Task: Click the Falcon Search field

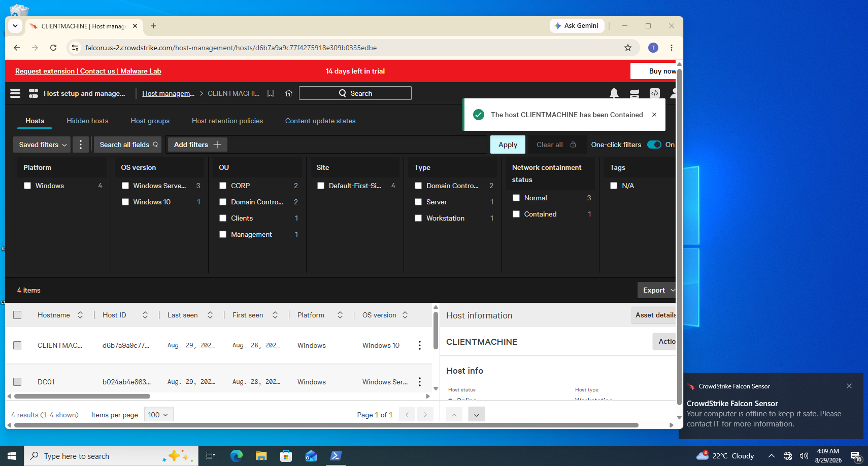Action: (x=355, y=93)
